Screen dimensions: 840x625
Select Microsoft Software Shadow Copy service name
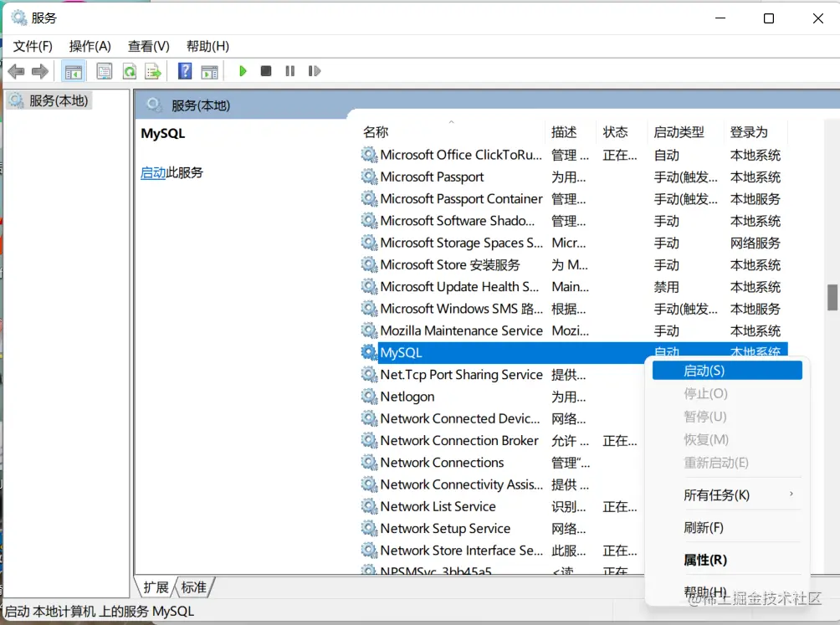click(x=458, y=221)
